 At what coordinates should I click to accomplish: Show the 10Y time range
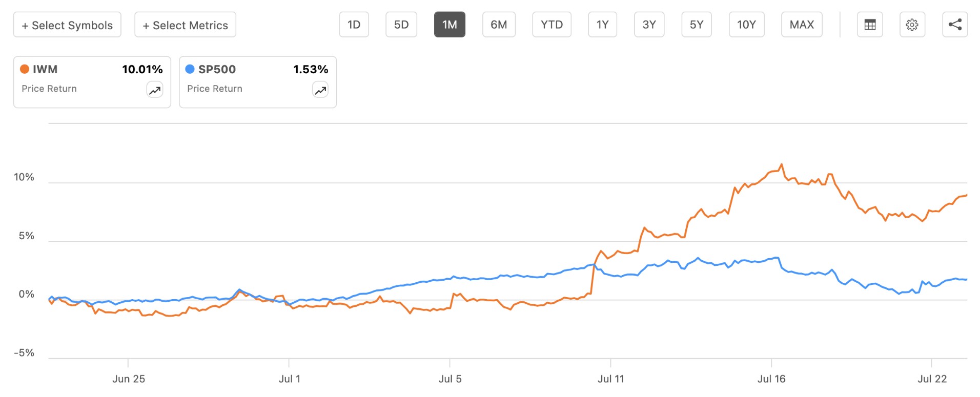click(x=747, y=25)
